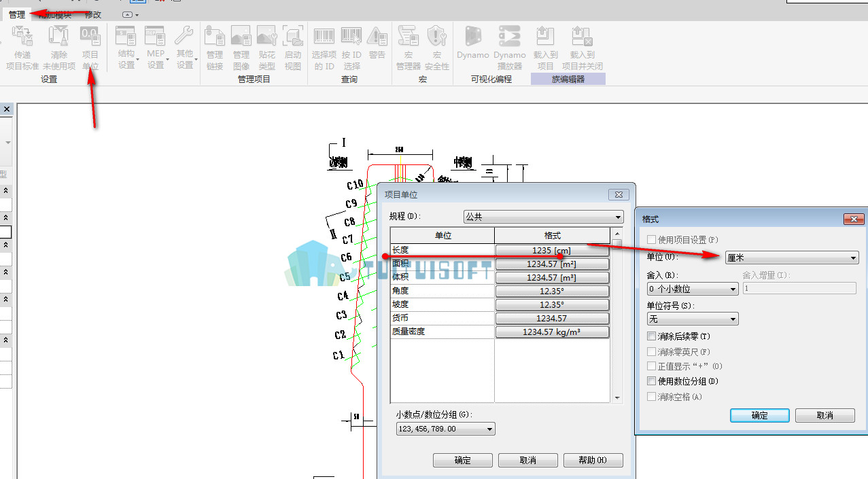Screen dimensions: 868x479
Task: Close the left properties panel with X
Action: (6, 109)
